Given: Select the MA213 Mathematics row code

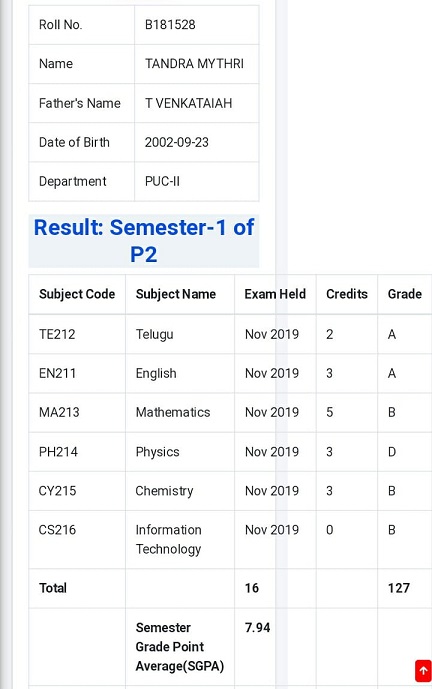Looking at the screenshot, I should point(59,413).
